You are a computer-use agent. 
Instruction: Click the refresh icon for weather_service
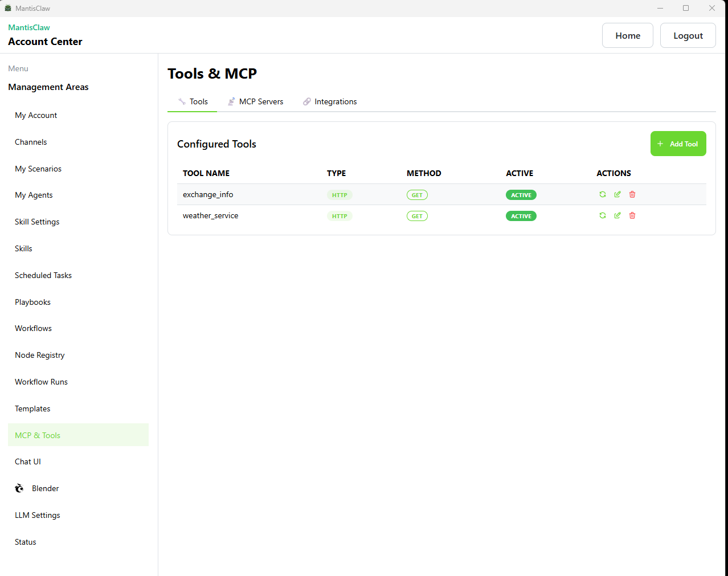(x=603, y=215)
